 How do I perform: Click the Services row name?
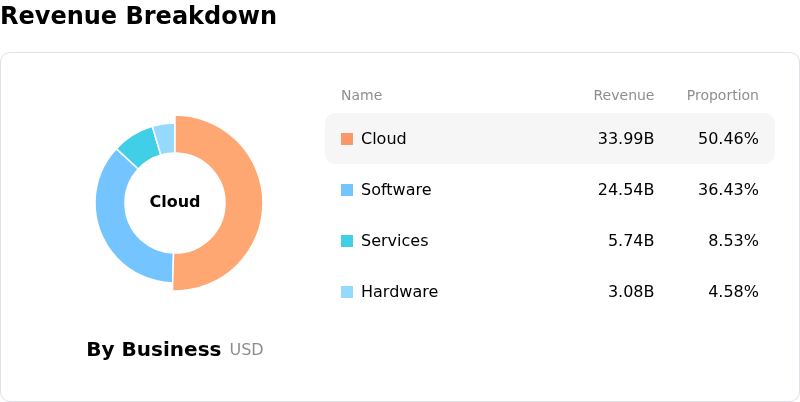pyautogui.click(x=394, y=241)
